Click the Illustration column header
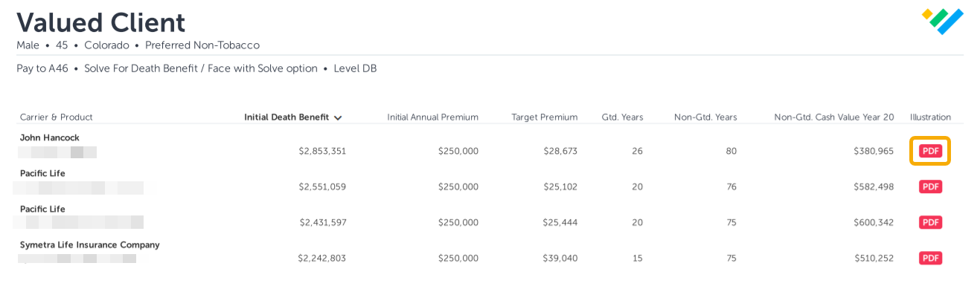 pos(930,117)
